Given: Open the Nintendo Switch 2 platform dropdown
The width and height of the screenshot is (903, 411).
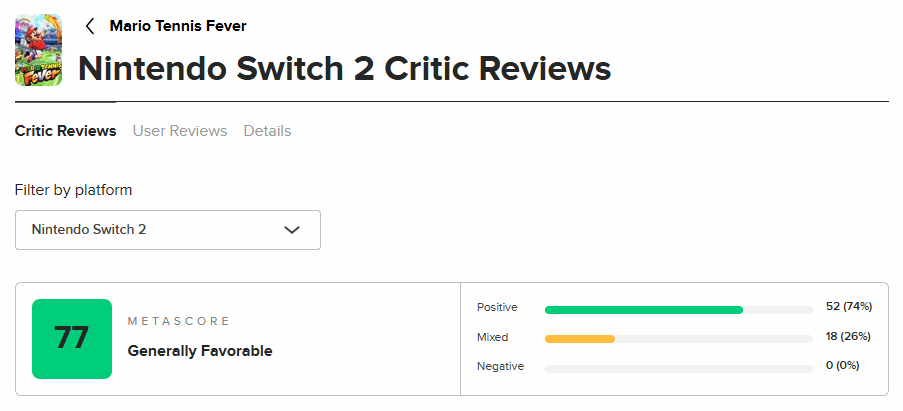Looking at the screenshot, I should [167, 229].
